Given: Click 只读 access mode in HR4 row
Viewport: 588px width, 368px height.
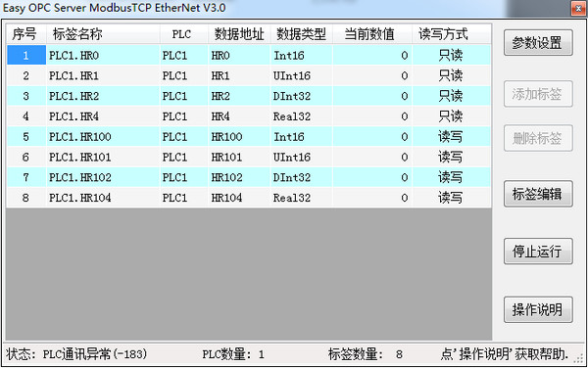Looking at the screenshot, I should click(451, 116).
